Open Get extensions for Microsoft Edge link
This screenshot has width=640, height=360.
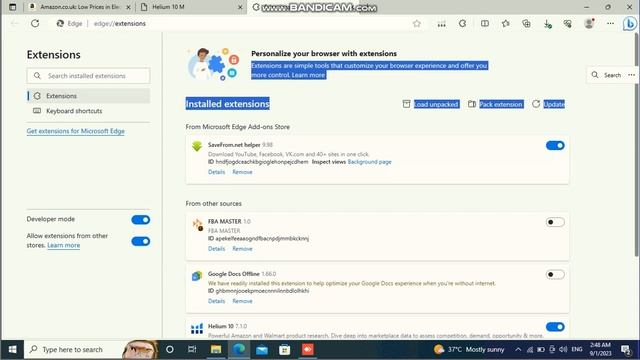point(76,131)
